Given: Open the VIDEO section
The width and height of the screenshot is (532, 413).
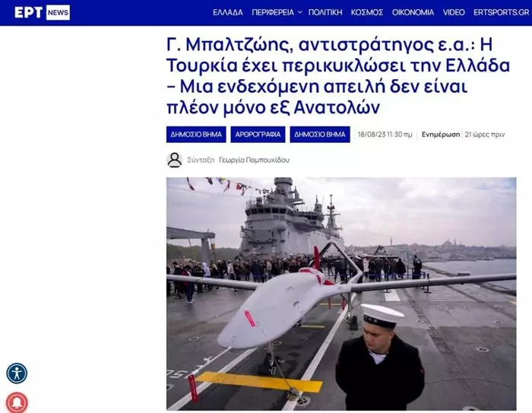Looking at the screenshot, I should (454, 13).
